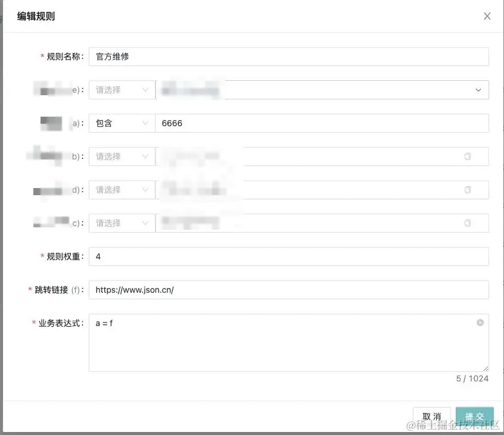Click the copy icon in the (b) row
Image resolution: width=504 pixels, height=435 pixels.
(x=467, y=157)
